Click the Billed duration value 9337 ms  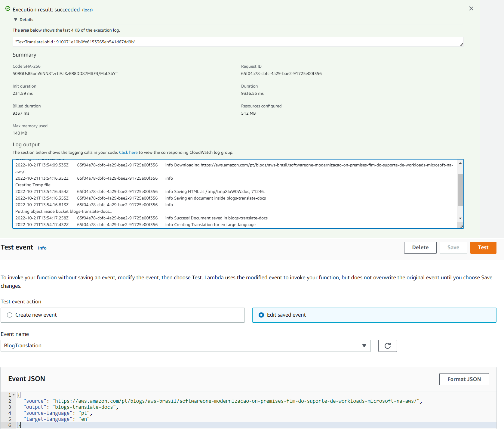tap(21, 113)
